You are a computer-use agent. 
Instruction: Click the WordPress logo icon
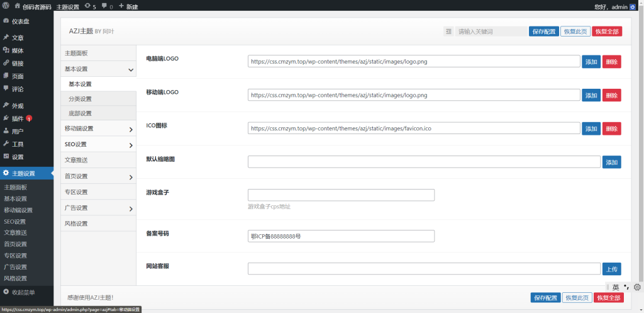click(6, 6)
